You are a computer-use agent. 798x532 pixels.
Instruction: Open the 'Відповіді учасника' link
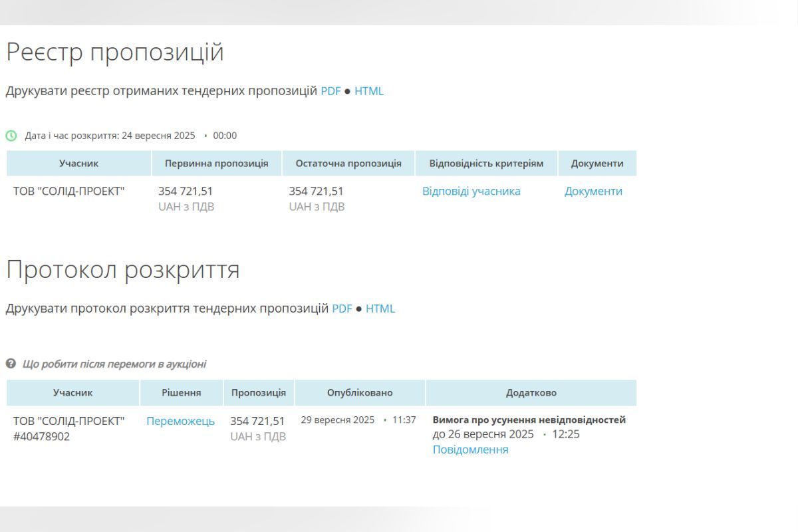[x=471, y=192]
